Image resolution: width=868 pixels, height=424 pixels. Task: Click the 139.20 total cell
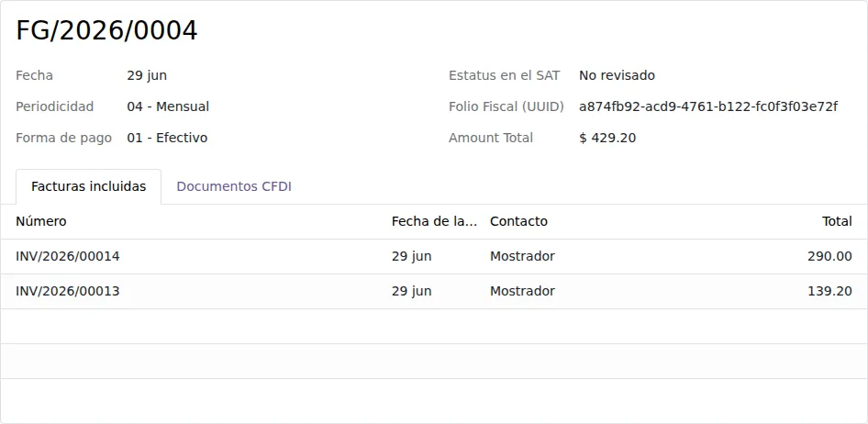829,291
